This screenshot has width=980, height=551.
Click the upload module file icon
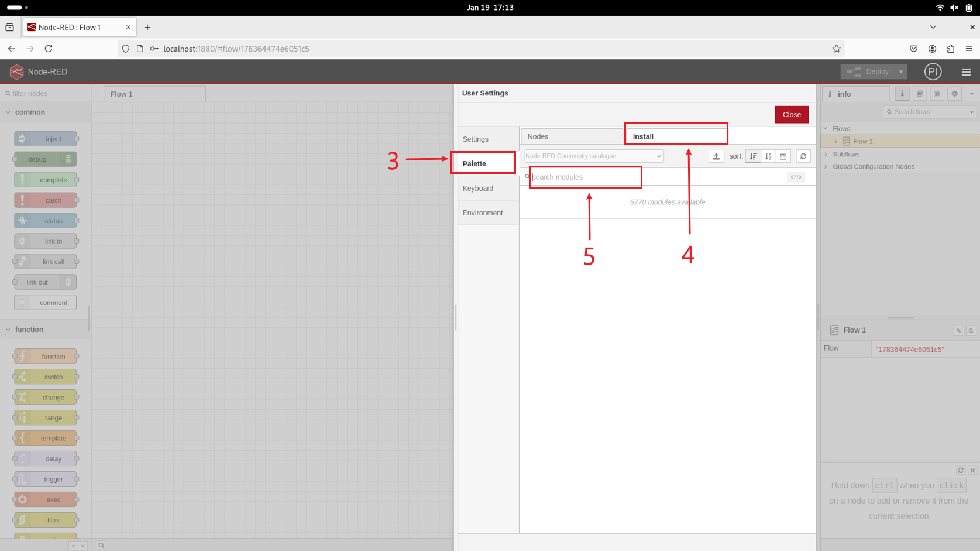[x=716, y=156]
